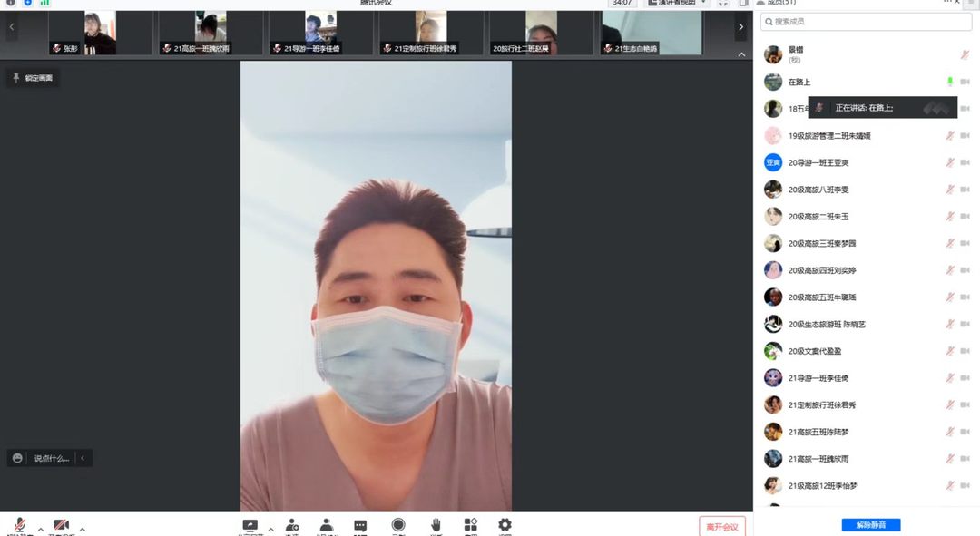The height and width of the screenshot is (536, 980).
Task: Open the manage members icon
Action: [326, 525]
